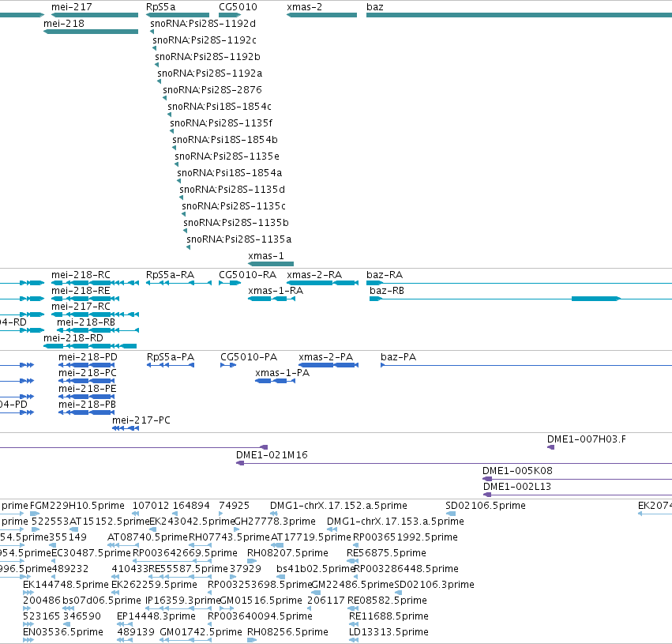This screenshot has height=644, width=672.
Task: Click the EN03536.5prime EST
Action: pos(28,640)
